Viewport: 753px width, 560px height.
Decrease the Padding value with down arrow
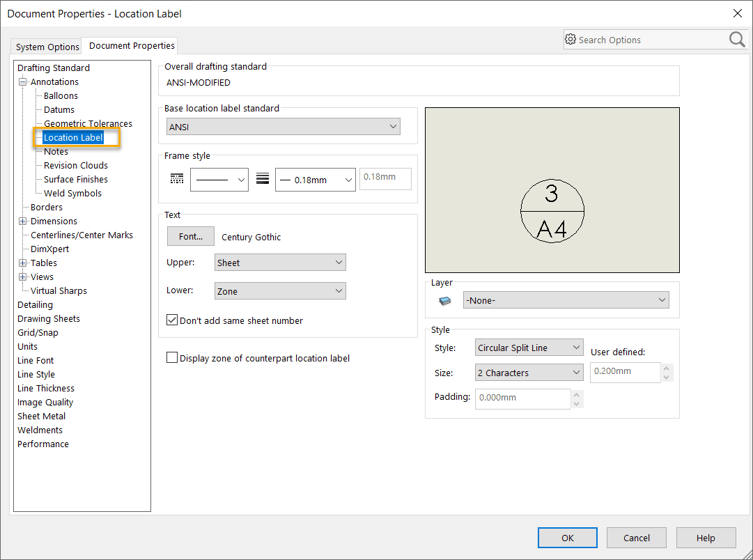[x=577, y=404]
